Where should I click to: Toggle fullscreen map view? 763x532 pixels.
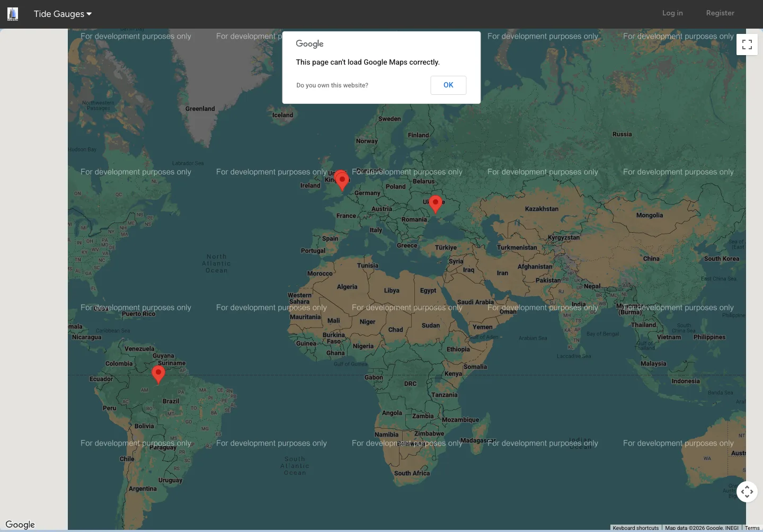(x=747, y=45)
